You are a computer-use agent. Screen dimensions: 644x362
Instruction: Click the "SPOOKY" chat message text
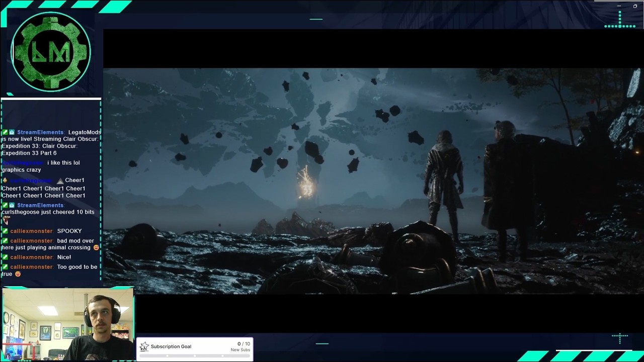(69, 231)
